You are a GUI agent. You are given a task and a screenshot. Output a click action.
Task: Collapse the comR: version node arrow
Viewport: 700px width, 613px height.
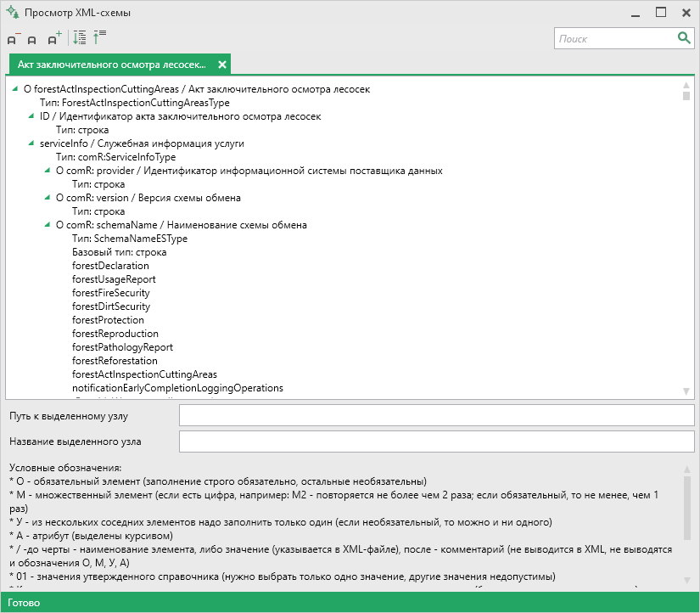(47, 198)
